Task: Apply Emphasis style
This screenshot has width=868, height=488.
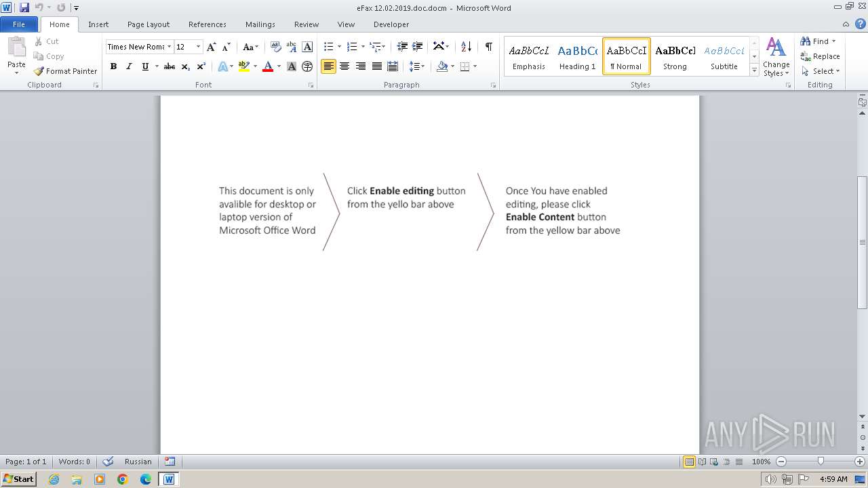Action: pyautogui.click(x=529, y=56)
